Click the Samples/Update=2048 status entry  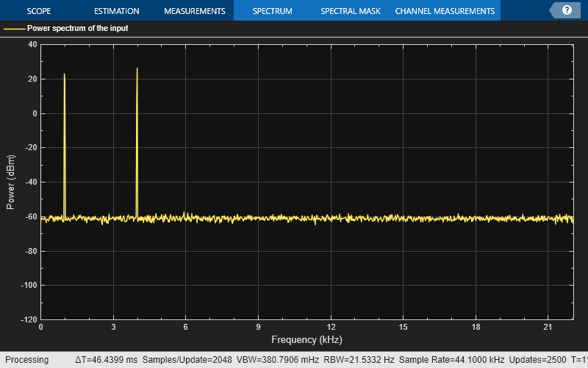coord(187,360)
